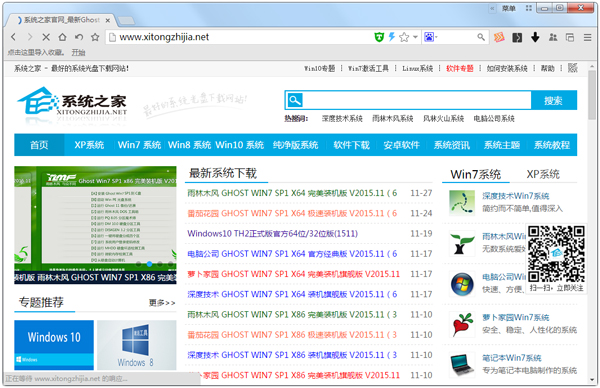The image size is (600, 388).
Task: Click the 萝卜家园Win7系统 radish icon
Action: coord(462,324)
